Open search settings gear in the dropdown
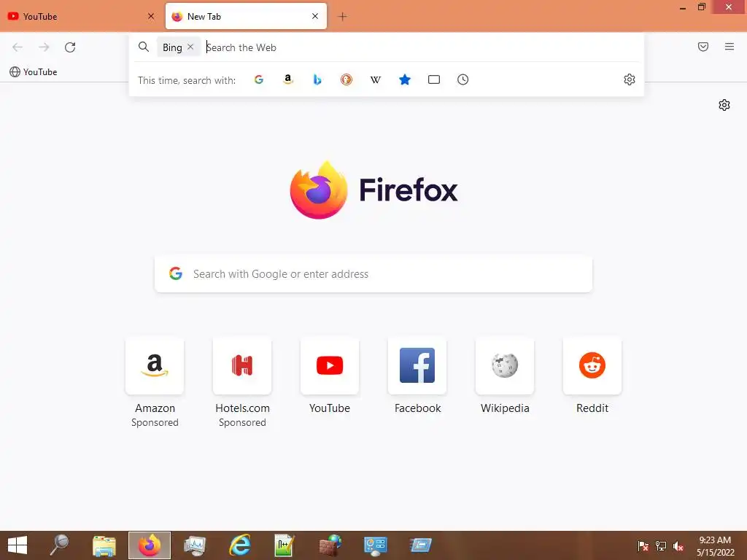 [x=630, y=79]
